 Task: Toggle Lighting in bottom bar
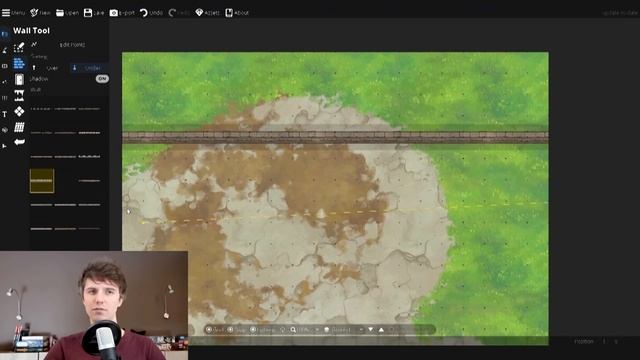tap(263, 330)
